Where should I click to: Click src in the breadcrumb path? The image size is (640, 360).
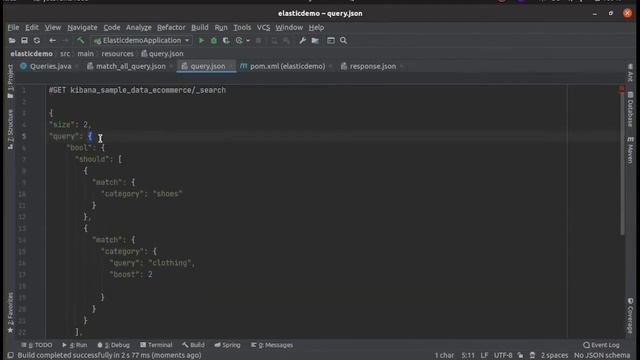pyautogui.click(x=65, y=53)
